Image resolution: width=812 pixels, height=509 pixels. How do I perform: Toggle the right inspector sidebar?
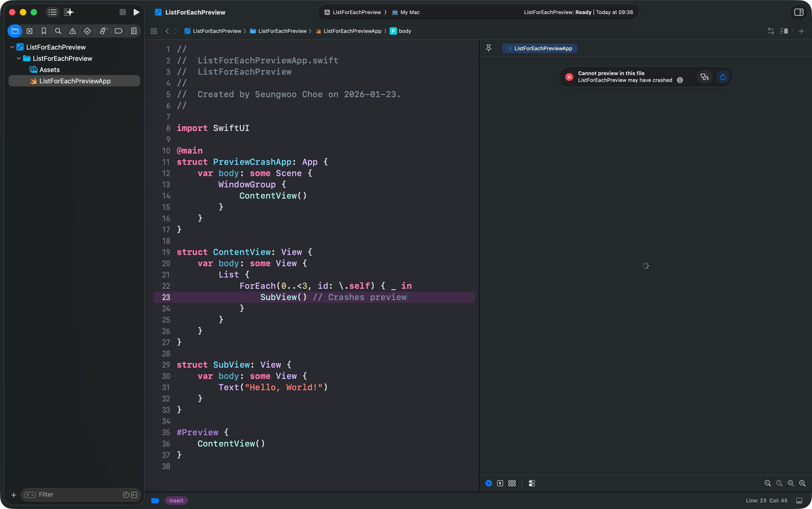tap(799, 12)
